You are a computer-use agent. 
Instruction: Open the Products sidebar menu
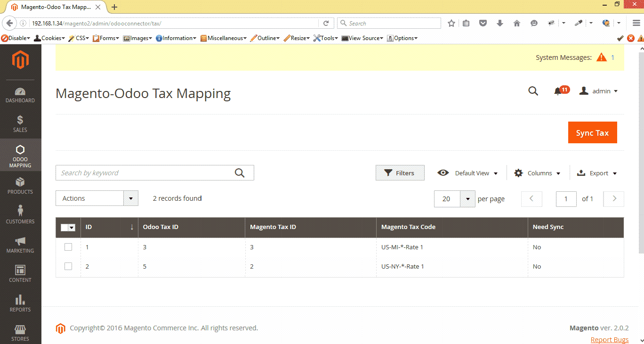coord(20,186)
